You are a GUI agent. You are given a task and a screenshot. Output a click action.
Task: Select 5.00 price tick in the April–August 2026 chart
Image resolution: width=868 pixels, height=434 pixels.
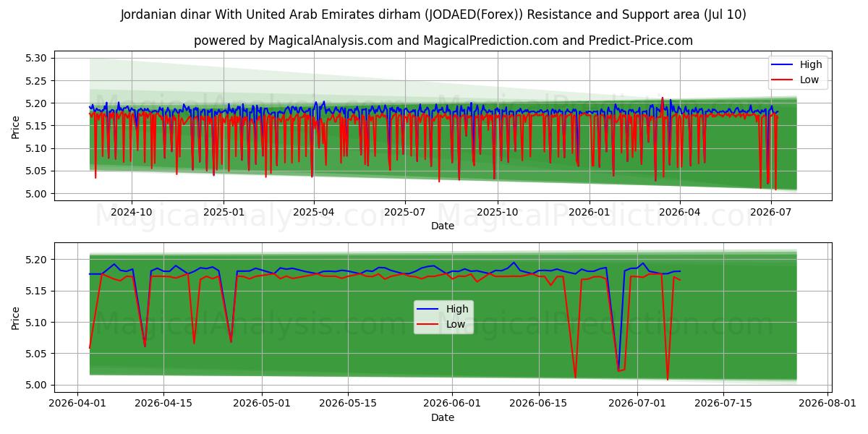36,385
